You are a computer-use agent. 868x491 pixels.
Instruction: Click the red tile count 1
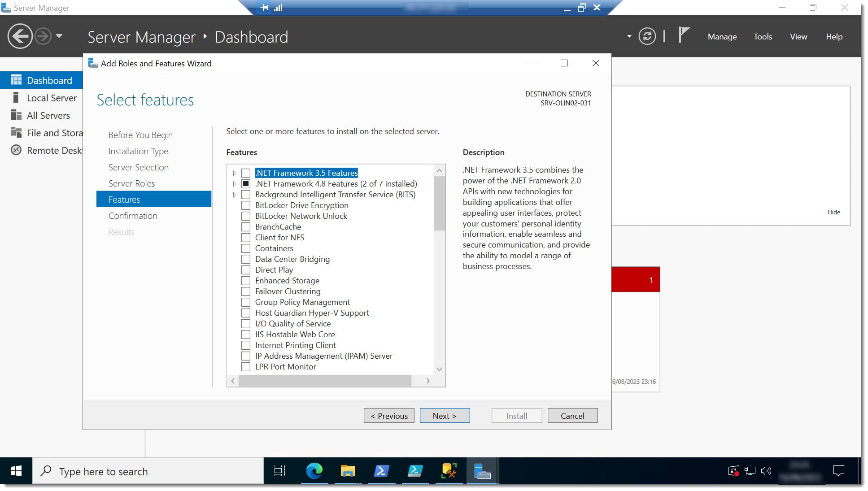[x=651, y=280]
